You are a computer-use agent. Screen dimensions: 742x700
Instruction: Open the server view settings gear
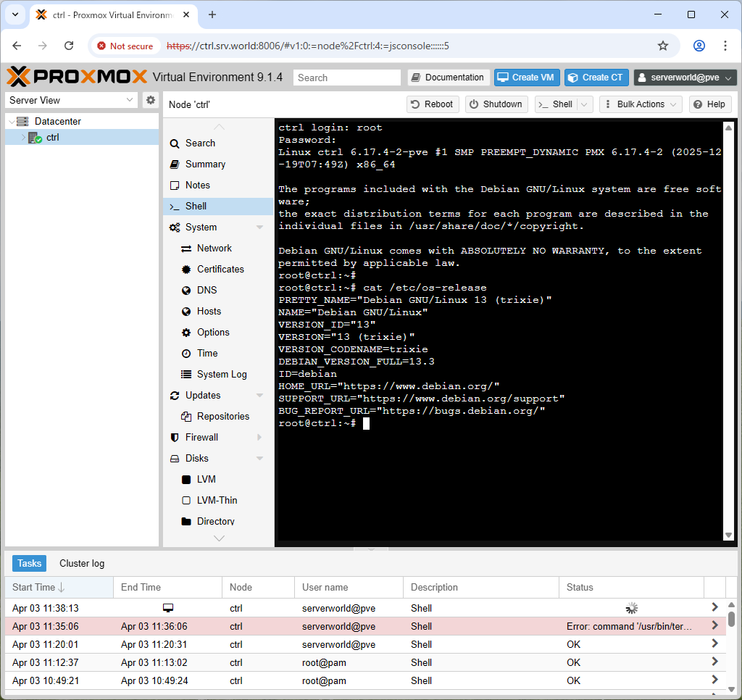click(x=151, y=100)
